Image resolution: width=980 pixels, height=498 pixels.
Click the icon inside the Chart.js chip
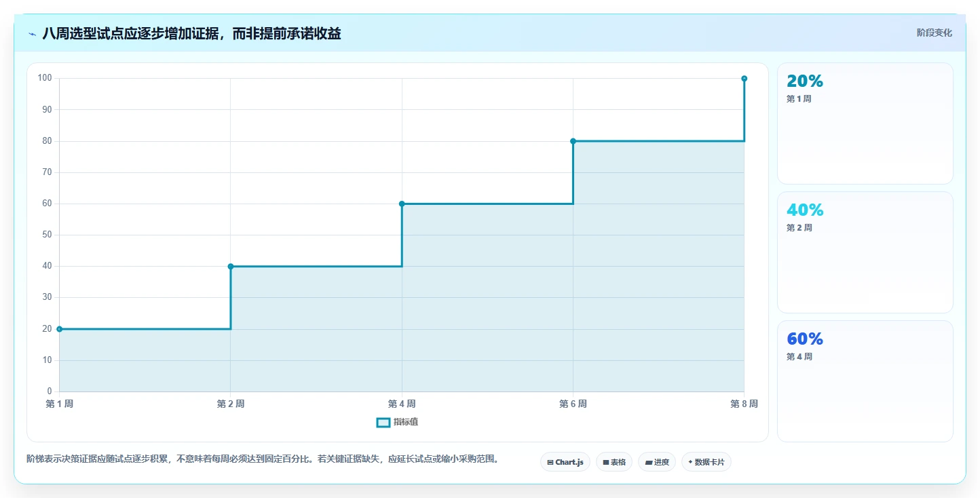click(550, 462)
